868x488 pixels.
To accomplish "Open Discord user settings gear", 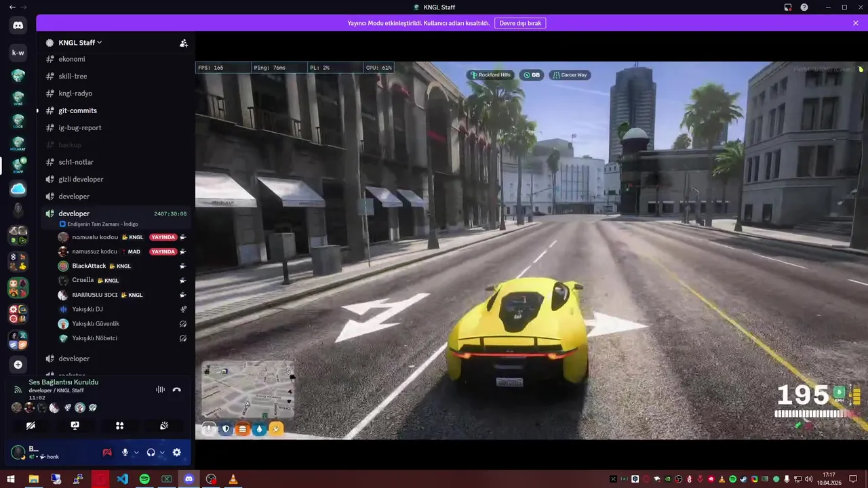I will (x=177, y=452).
